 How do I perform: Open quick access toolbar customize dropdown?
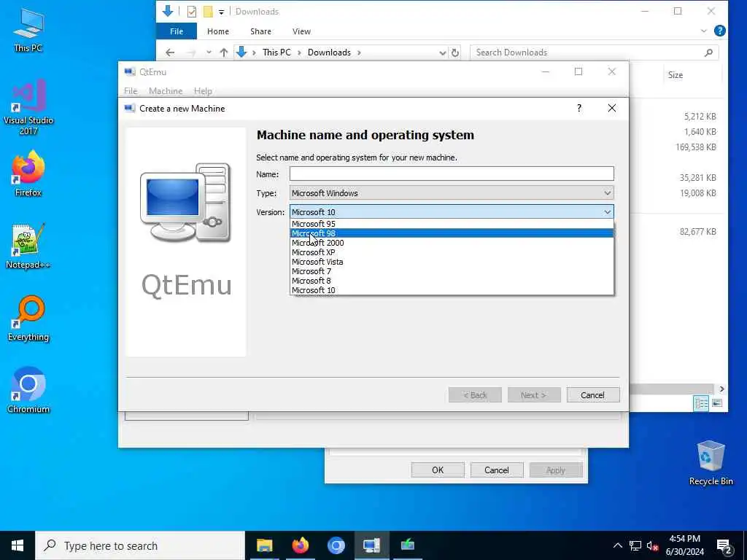click(x=221, y=12)
